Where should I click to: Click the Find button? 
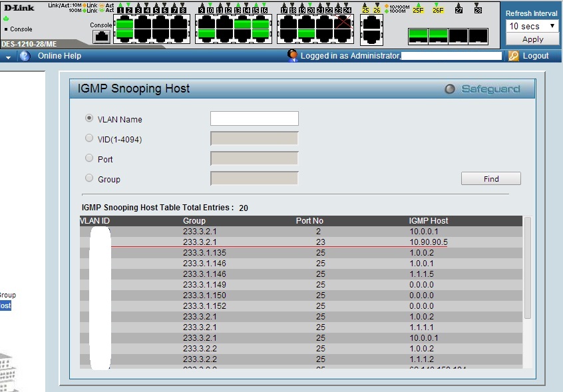491,178
